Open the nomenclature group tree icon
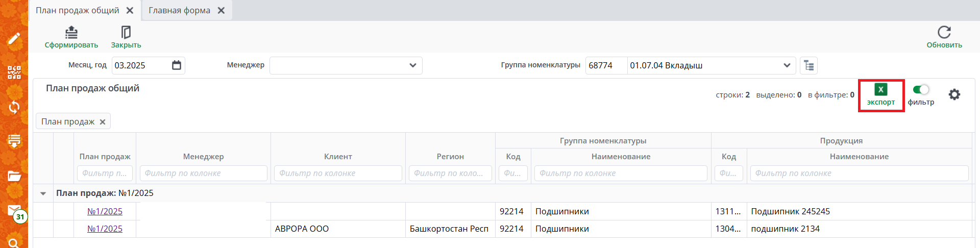Image resolution: width=980 pixels, height=248 pixels. 808,65
